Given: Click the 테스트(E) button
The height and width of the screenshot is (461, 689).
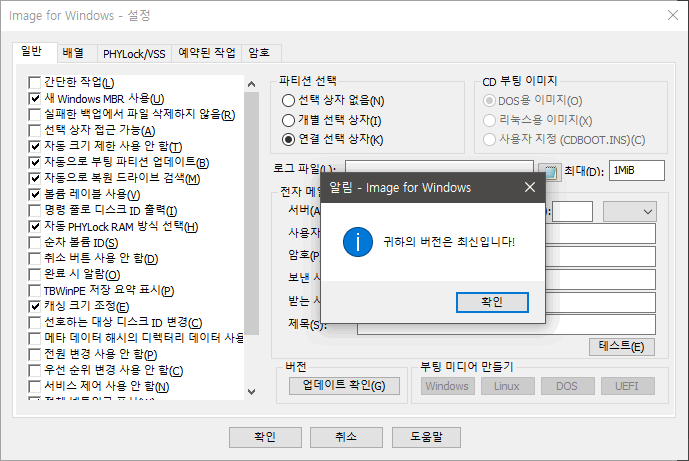Looking at the screenshot, I should (622, 347).
